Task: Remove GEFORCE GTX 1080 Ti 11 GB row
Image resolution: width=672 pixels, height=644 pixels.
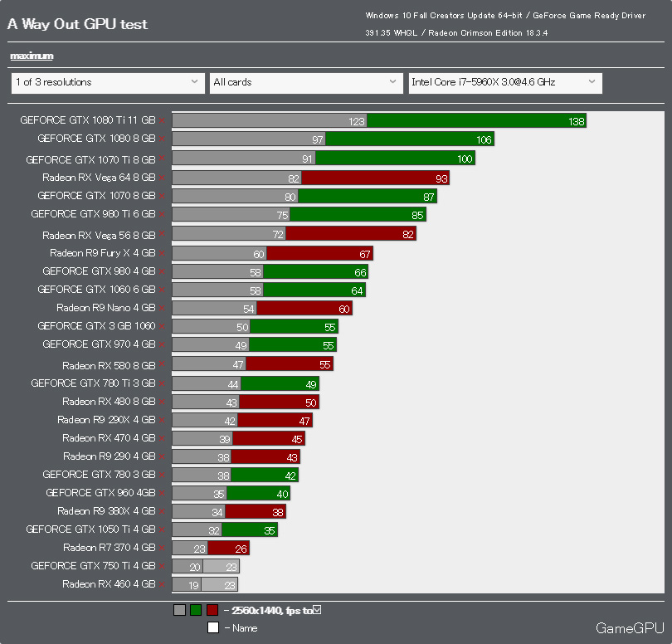Action: point(162,121)
